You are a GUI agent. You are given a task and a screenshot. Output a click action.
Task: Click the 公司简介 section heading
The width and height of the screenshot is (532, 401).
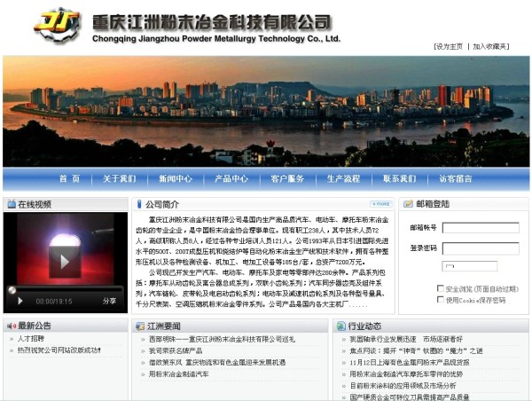(x=162, y=204)
